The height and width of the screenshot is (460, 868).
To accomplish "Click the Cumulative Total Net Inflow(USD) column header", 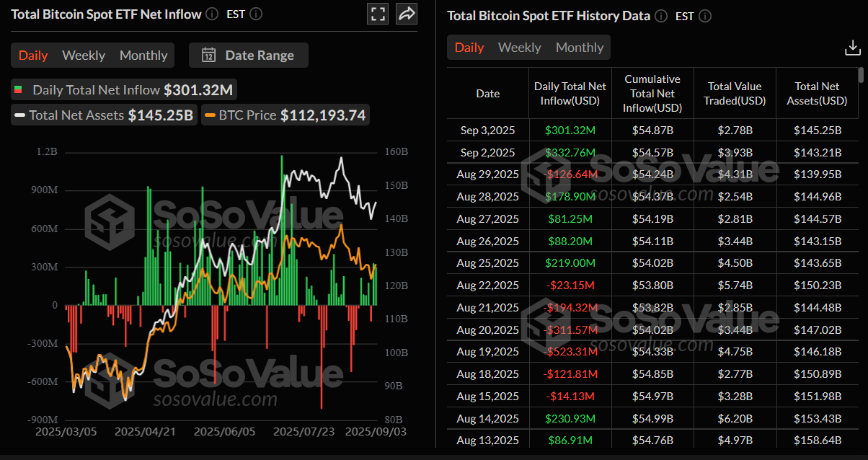I will 652,94.
